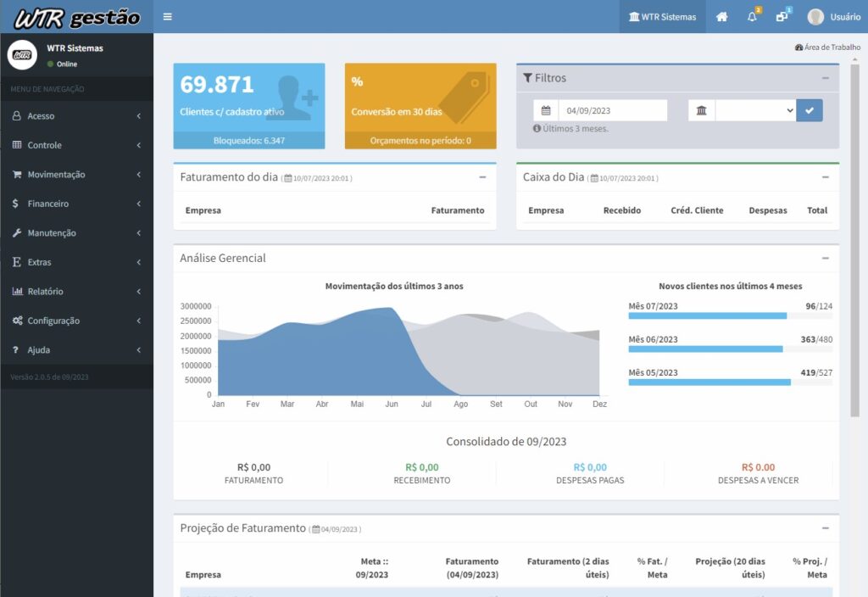Open the Usuário profile avatar
Screen dimensions: 868x597
pyautogui.click(x=815, y=17)
